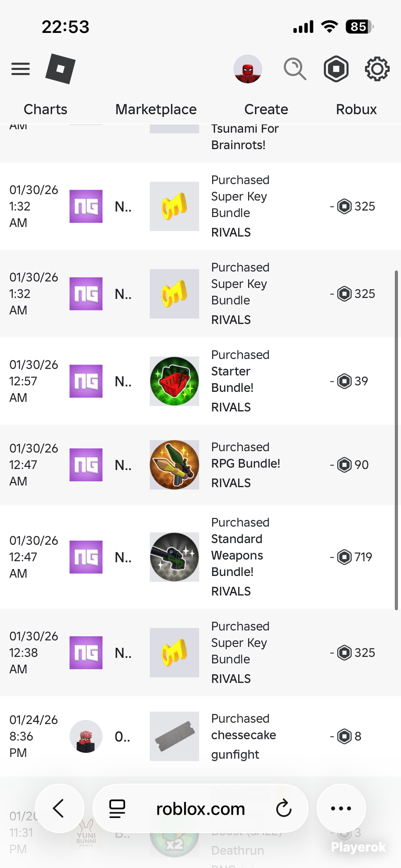401x868 pixels.
Task: Tap the browser tabs overview icon
Action: tap(117, 808)
